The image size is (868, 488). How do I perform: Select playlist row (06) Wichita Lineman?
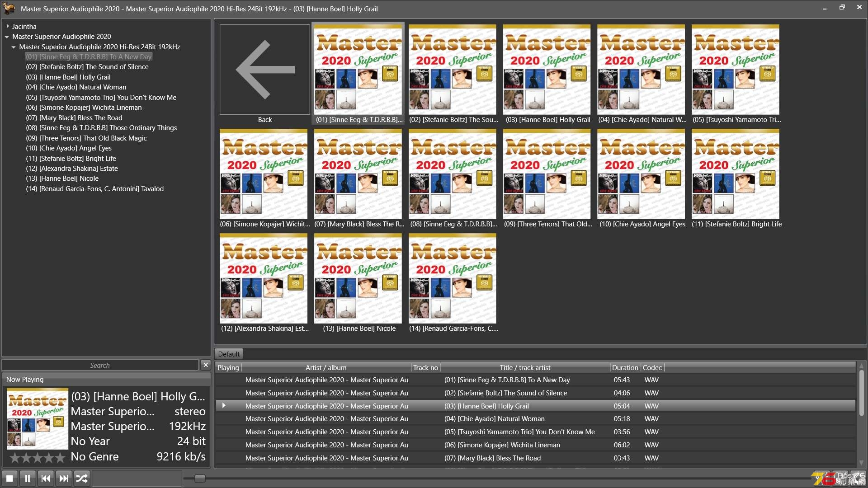(536, 445)
